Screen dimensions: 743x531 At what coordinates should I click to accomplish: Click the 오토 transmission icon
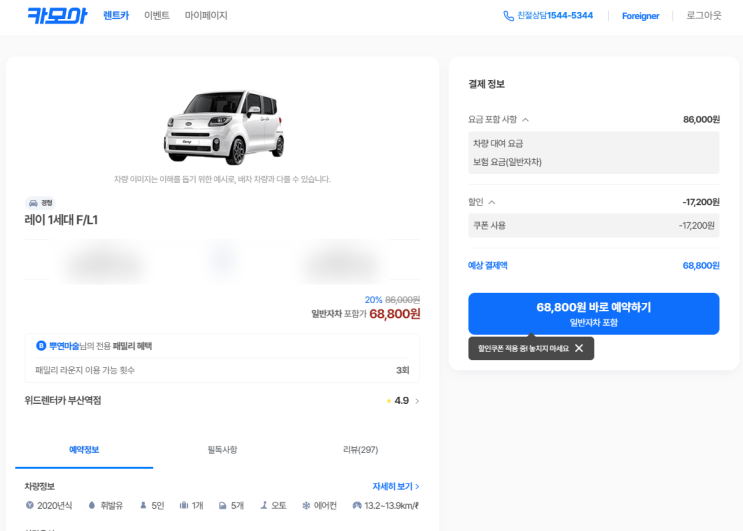pos(264,505)
